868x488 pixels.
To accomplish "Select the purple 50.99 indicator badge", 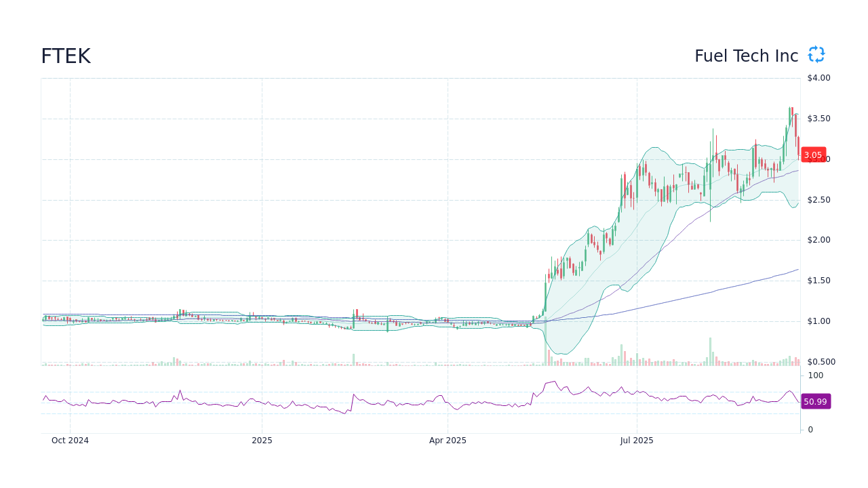I will click(816, 401).
